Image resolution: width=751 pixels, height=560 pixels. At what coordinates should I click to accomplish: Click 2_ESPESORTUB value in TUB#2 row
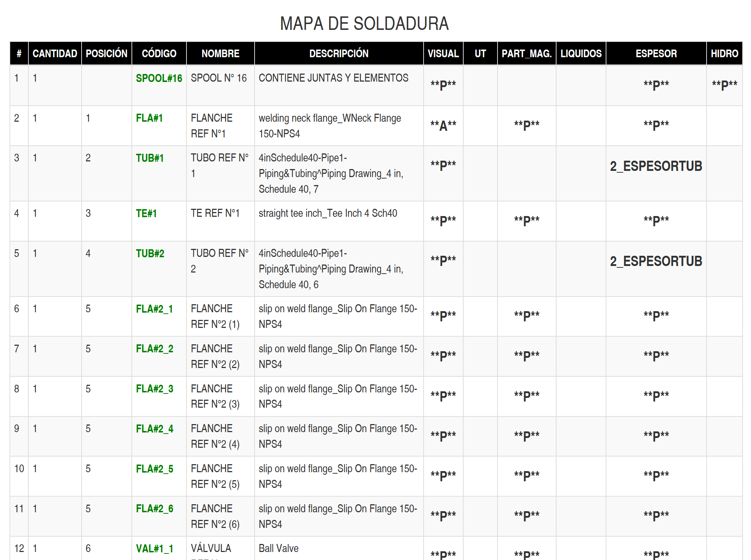pyautogui.click(x=656, y=261)
